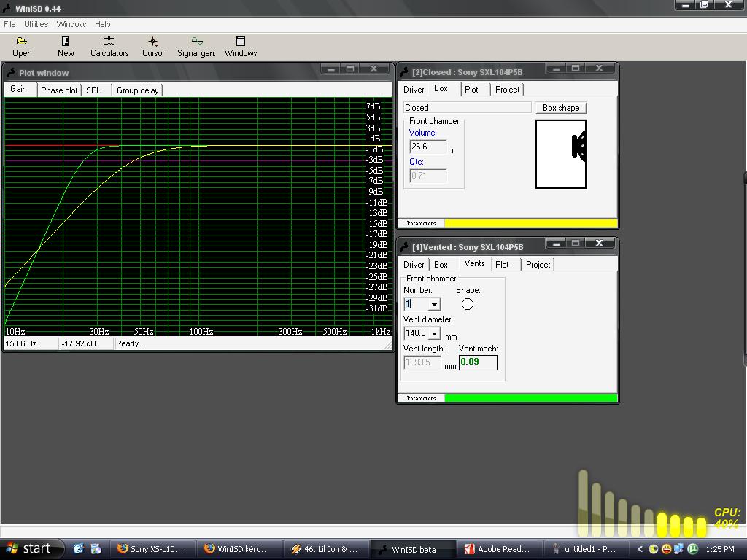The height and width of the screenshot is (560, 747).
Task: Click the Open toolbar icon
Action: click(x=22, y=42)
